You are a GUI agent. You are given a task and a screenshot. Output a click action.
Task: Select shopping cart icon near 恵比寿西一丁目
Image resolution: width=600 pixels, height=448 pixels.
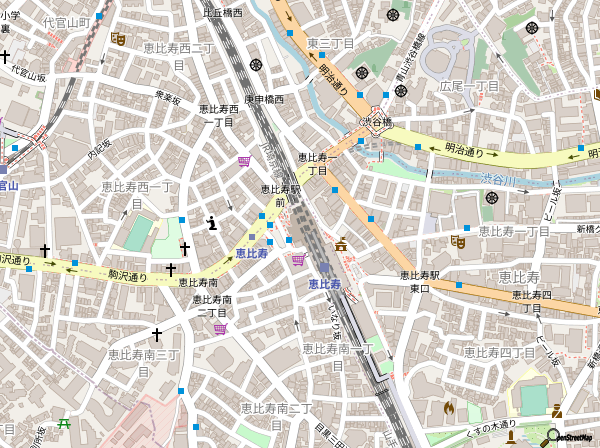[244, 161]
